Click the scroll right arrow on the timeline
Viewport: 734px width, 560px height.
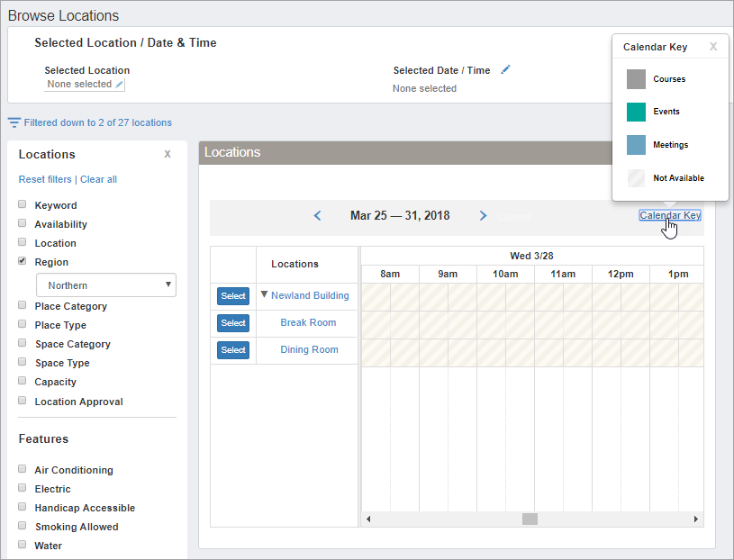(695, 519)
